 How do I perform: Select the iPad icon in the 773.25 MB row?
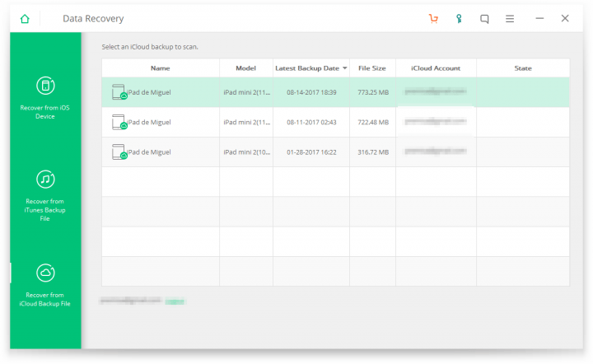[119, 92]
